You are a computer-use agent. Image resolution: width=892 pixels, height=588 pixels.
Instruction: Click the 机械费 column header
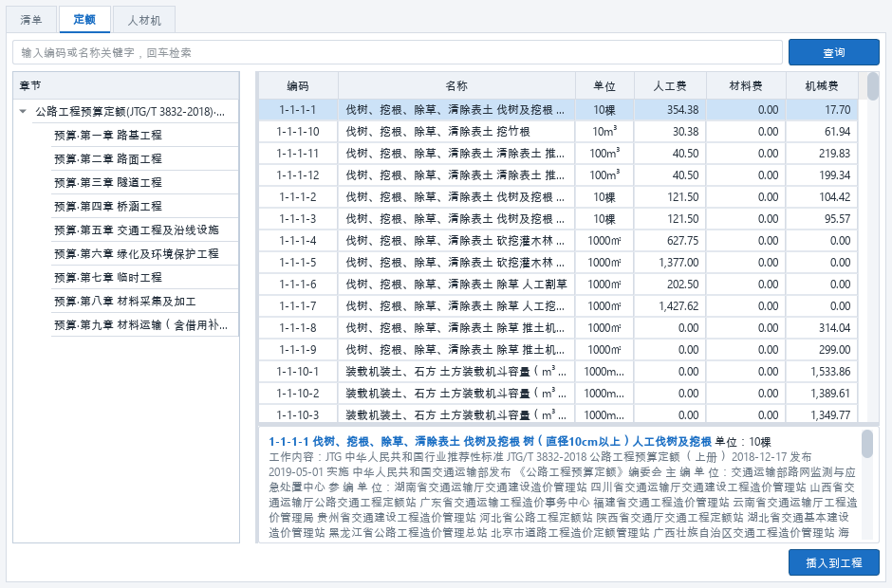822,86
